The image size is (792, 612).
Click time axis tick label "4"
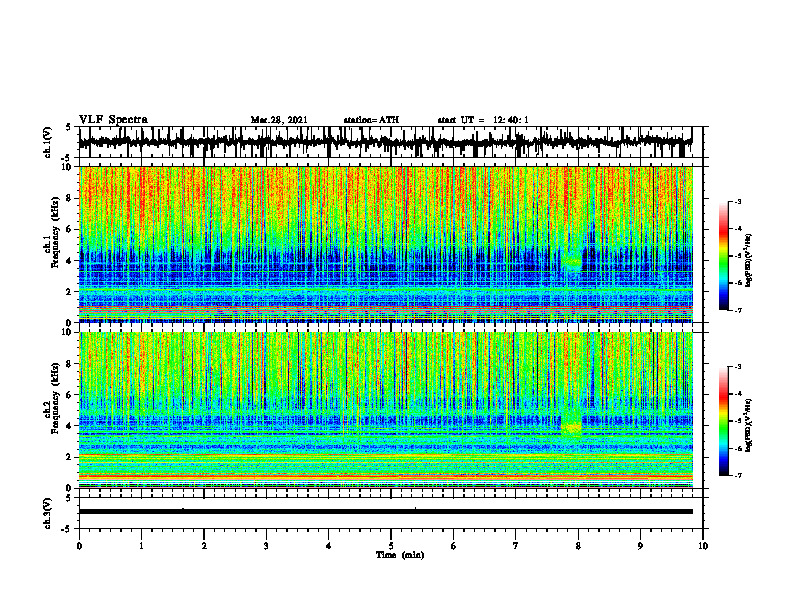tap(329, 546)
